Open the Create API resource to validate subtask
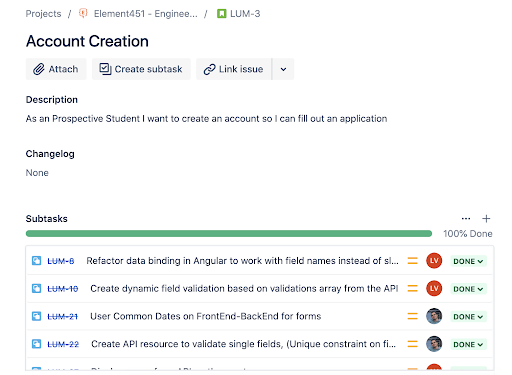Viewport: 512px width, 375px height. tap(244, 344)
